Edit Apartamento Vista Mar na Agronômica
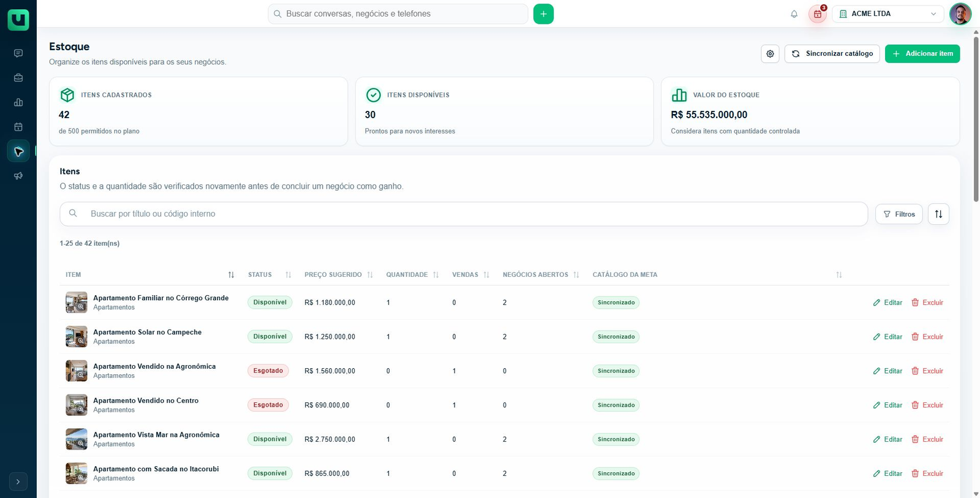The image size is (980, 498). pos(888,440)
